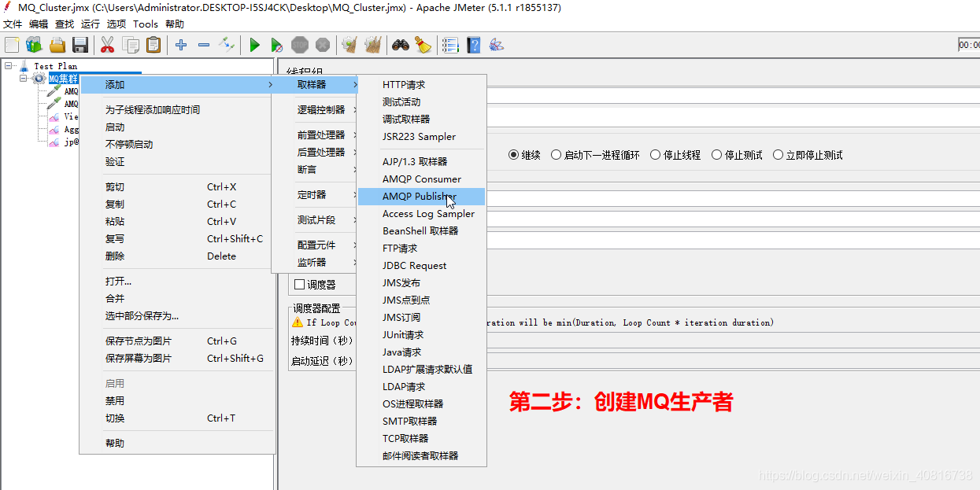980x490 pixels.
Task: Toggle the 调度器 checkbox
Action: pos(299,284)
